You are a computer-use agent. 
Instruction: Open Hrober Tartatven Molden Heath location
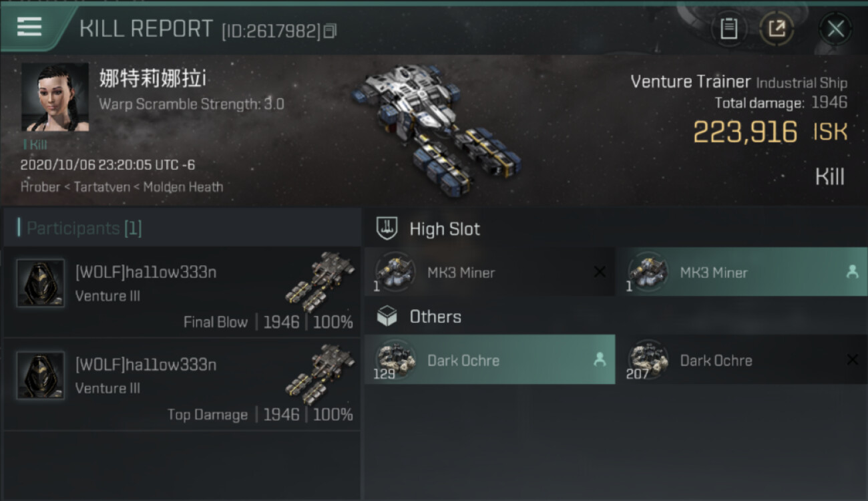(x=122, y=187)
